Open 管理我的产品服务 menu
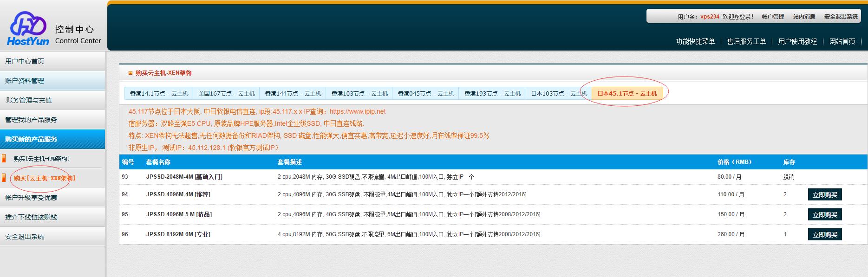 52,119
